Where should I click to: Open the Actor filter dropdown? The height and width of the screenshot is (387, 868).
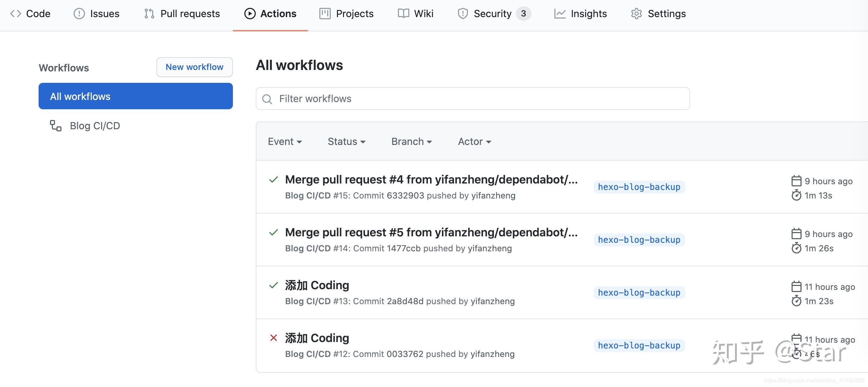click(x=474, y=141)
